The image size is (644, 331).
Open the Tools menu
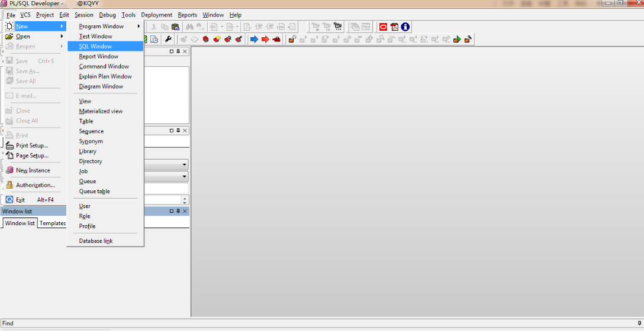point(128,15)
